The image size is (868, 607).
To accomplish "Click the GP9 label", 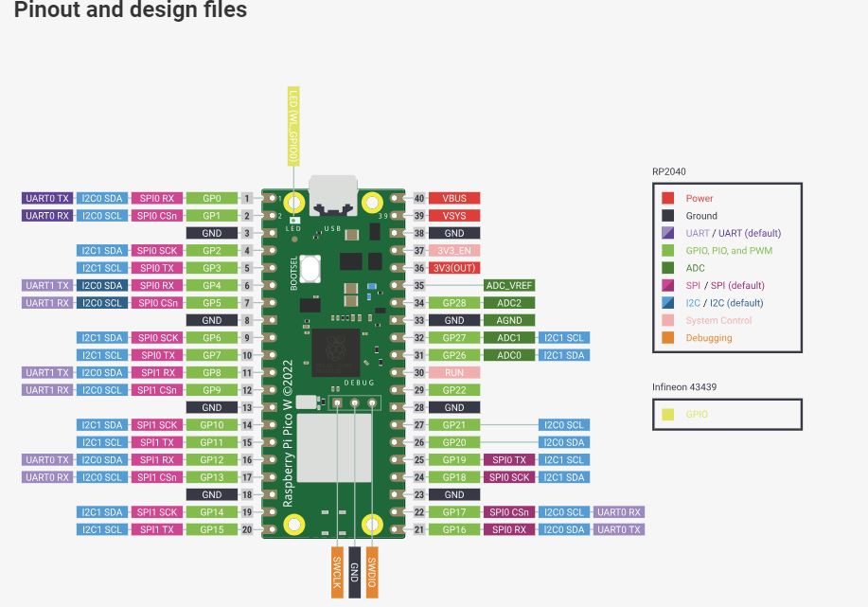I will (211, 390).
